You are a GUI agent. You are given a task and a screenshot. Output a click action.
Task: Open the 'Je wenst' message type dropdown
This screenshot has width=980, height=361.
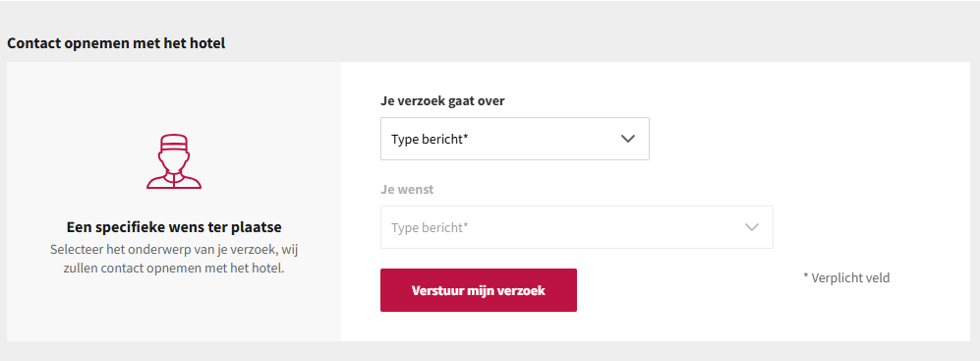[x=576, y=227]
